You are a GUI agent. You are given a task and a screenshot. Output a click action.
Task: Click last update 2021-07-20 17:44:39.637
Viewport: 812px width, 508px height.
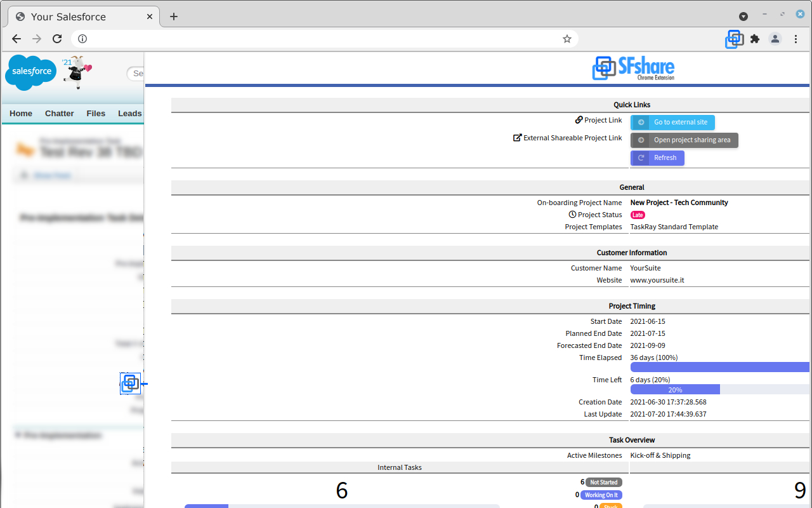pos(668,414)
